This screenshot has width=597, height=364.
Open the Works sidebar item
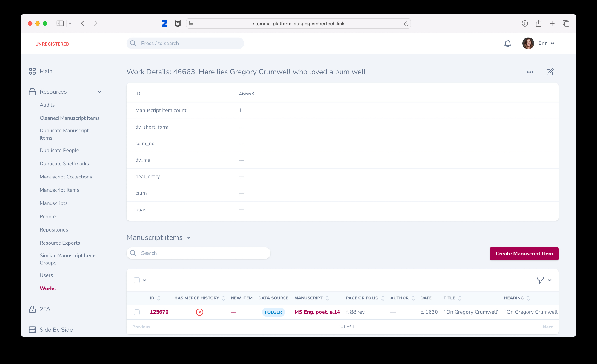(x=47, y=289)
